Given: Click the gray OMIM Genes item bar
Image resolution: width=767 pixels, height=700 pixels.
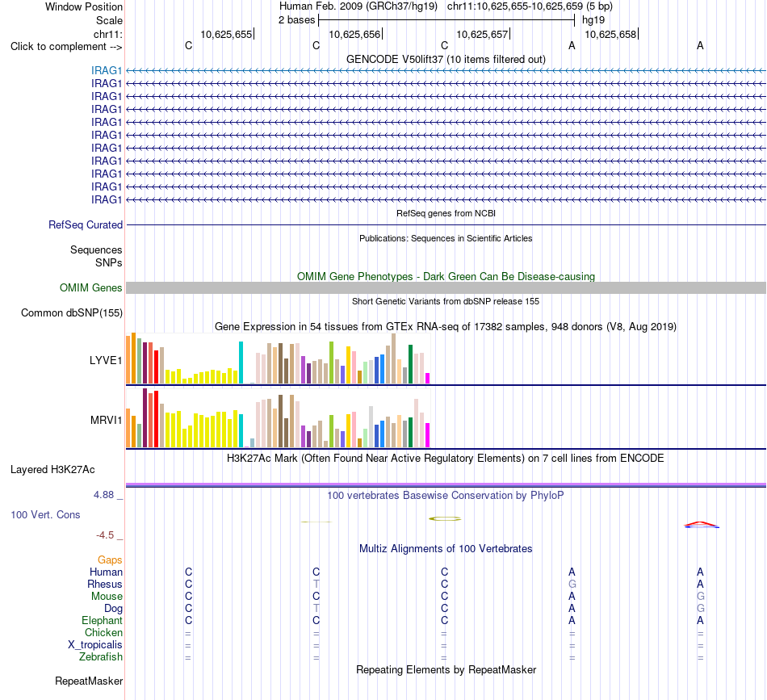Looking at the screenshot, I should [446, 287].
